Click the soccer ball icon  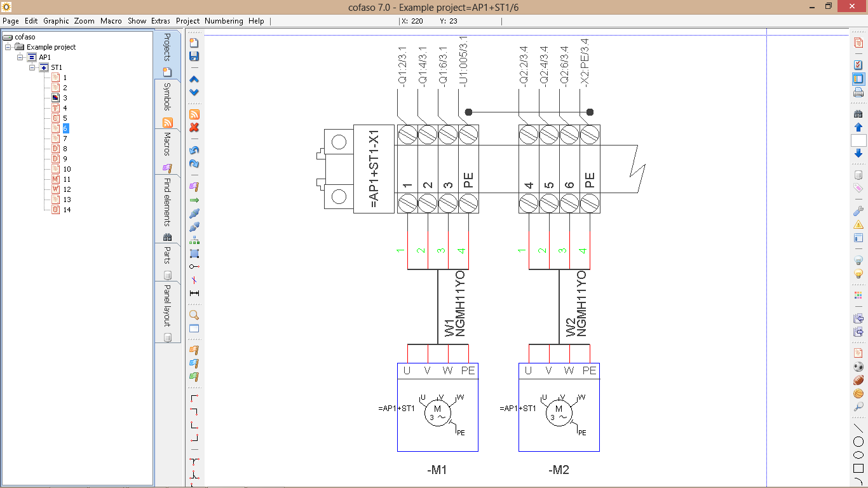tap(858, 367)
